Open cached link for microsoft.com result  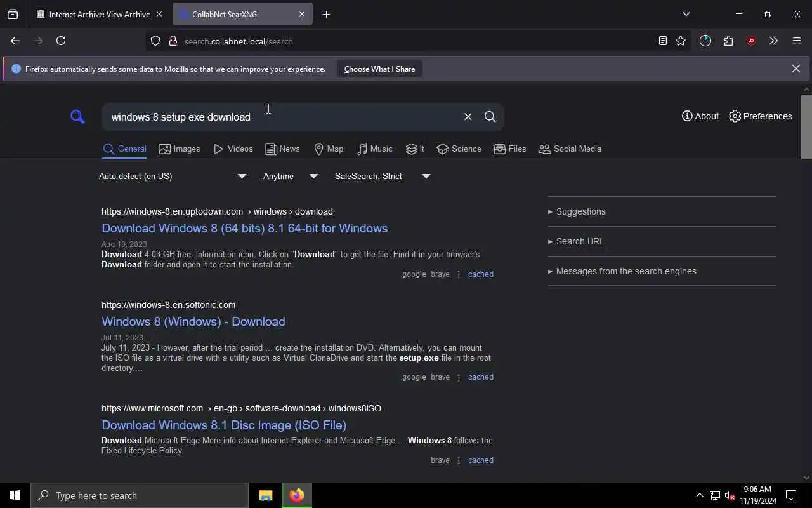tap(480, 460)
